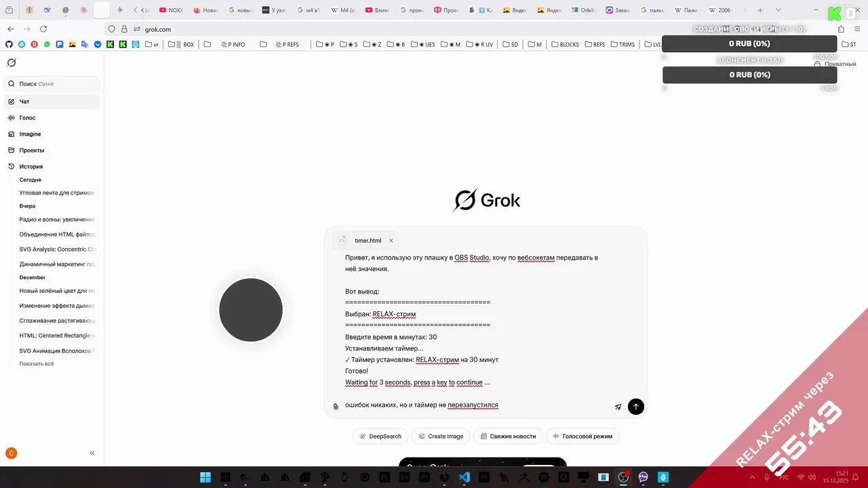Screen dimensions: 868x488
Task: Open Spotify from the taskbar
Action: (x=543, y=477)
